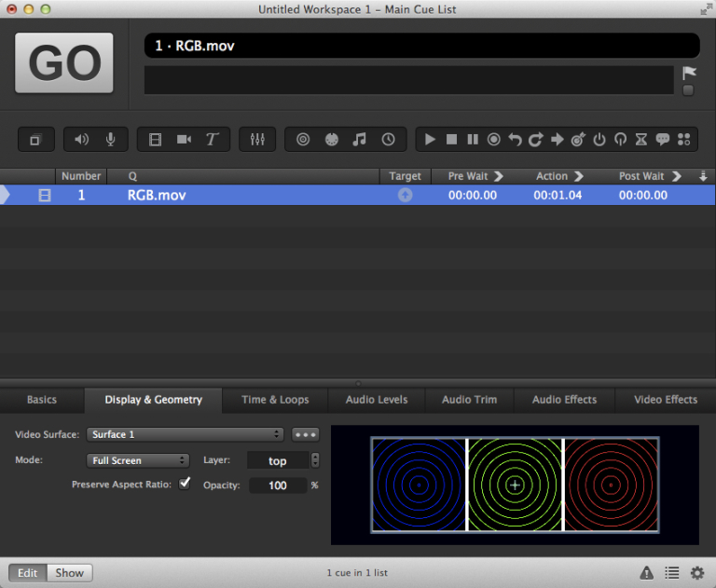Toggle the Preserve Aspect Ratio checkbox
Screen dimensions: 716x588
click(x=185, y=484)
